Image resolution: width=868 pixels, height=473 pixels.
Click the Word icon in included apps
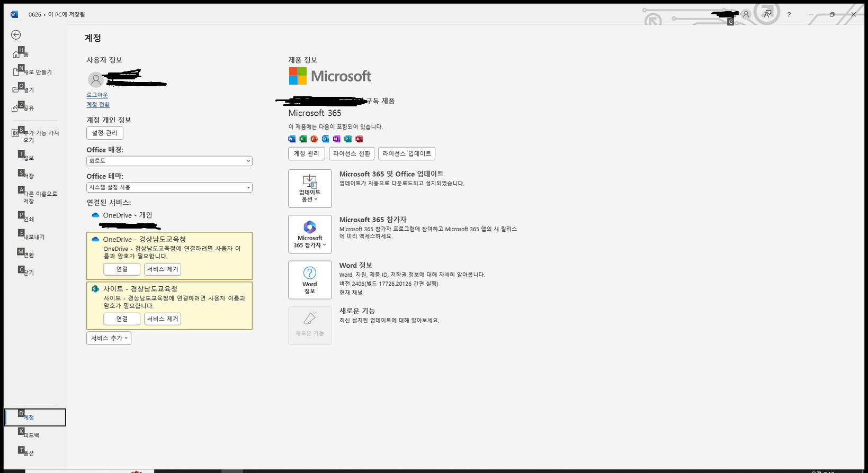[292, 139]
